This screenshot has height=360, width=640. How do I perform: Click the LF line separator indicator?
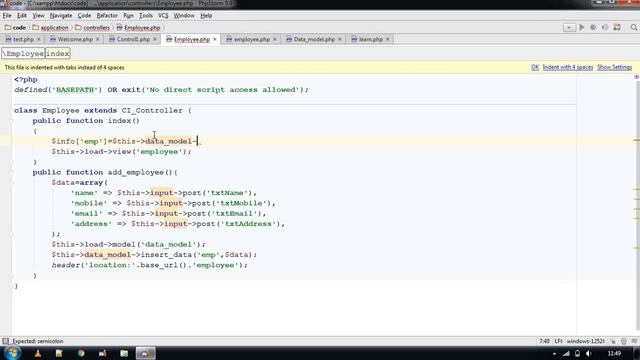tap(558, 341)
